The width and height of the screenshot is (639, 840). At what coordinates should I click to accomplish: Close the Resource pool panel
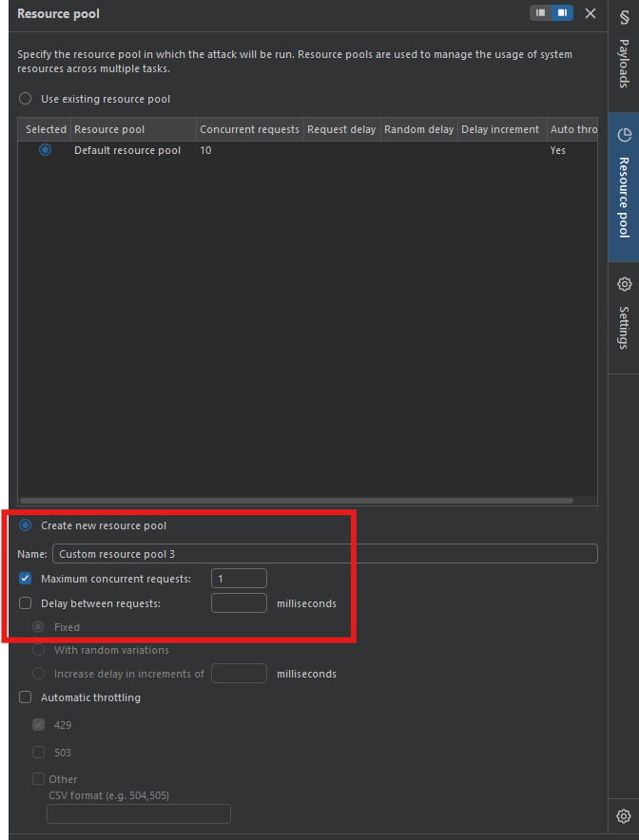click(x=591, y=13)
